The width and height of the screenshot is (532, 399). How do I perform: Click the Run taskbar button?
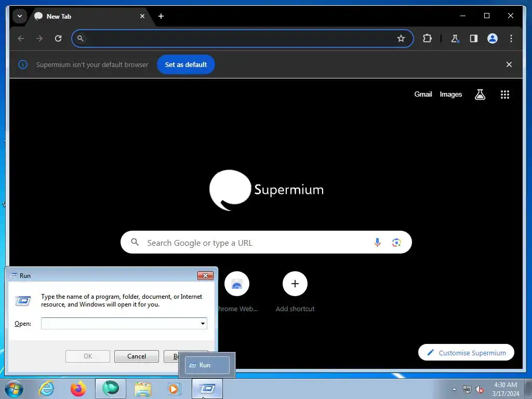207,389
